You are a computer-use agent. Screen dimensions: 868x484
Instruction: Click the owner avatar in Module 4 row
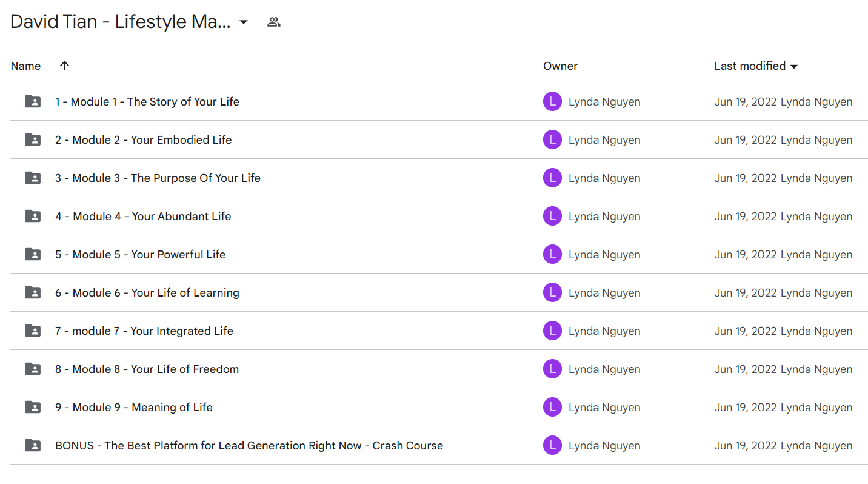pos(552,216)
